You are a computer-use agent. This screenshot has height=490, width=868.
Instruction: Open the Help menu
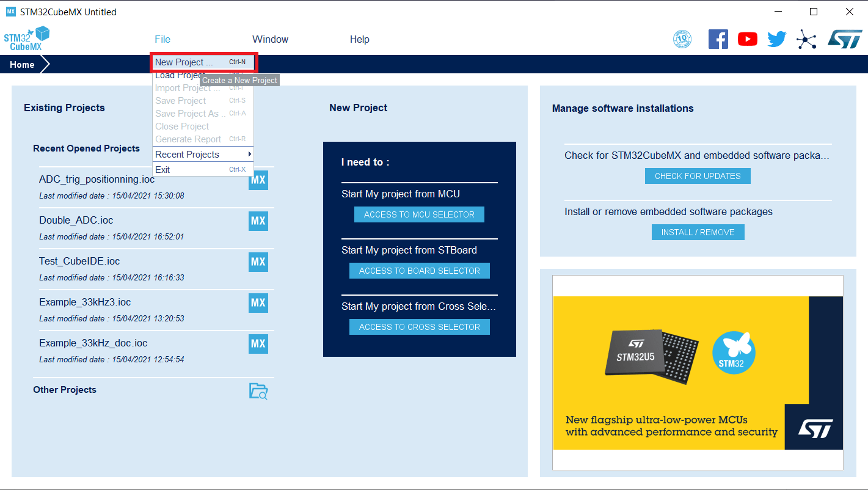[359, 39]
